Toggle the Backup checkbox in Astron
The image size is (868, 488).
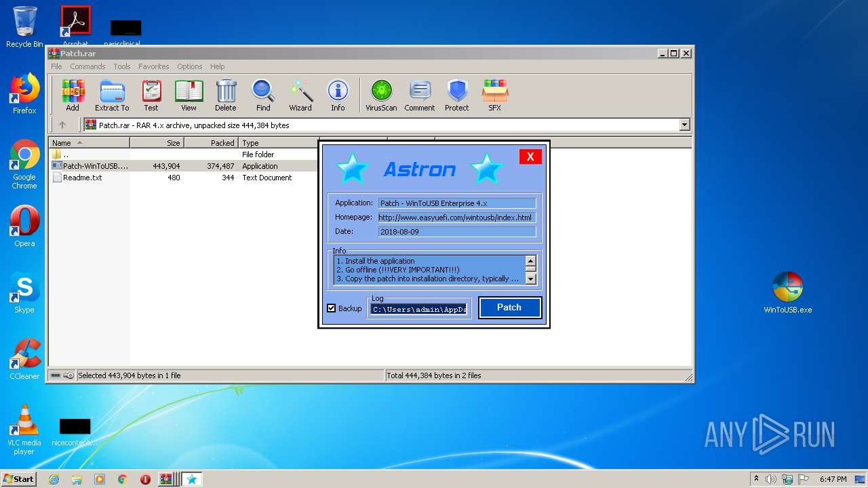332,308
